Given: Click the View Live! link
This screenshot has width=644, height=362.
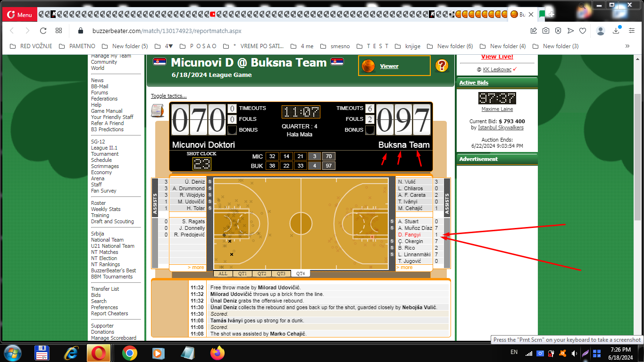Looking at the screenshot, I should click(497, 57).
